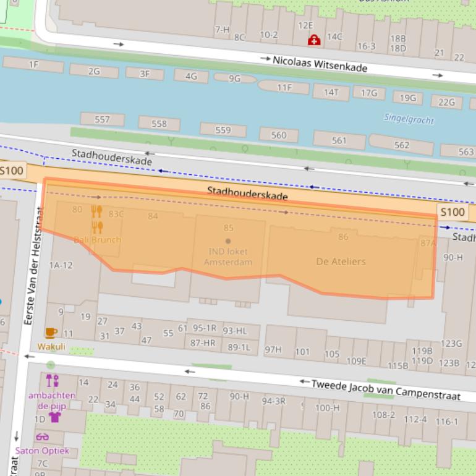This screenshot has width=476, height=476.
Task: Select building number 86 in highlighted area
Action: (x=343, y=237)
